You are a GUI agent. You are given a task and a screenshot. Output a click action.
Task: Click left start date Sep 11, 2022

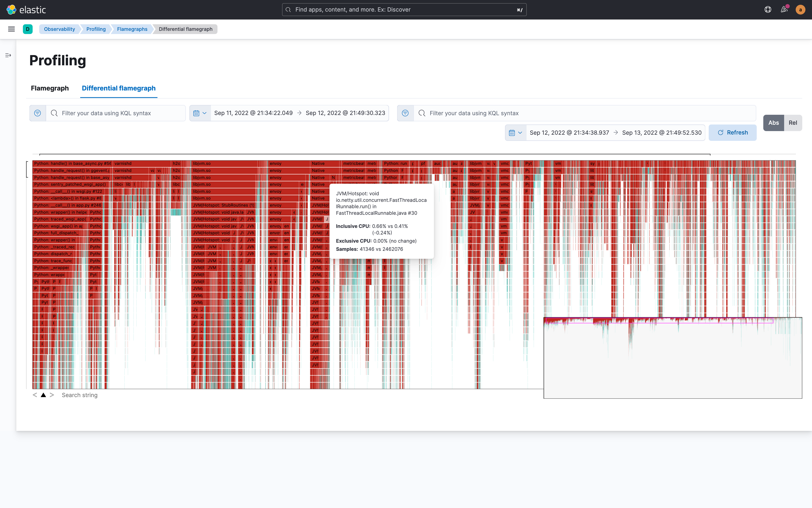point(253,113)
